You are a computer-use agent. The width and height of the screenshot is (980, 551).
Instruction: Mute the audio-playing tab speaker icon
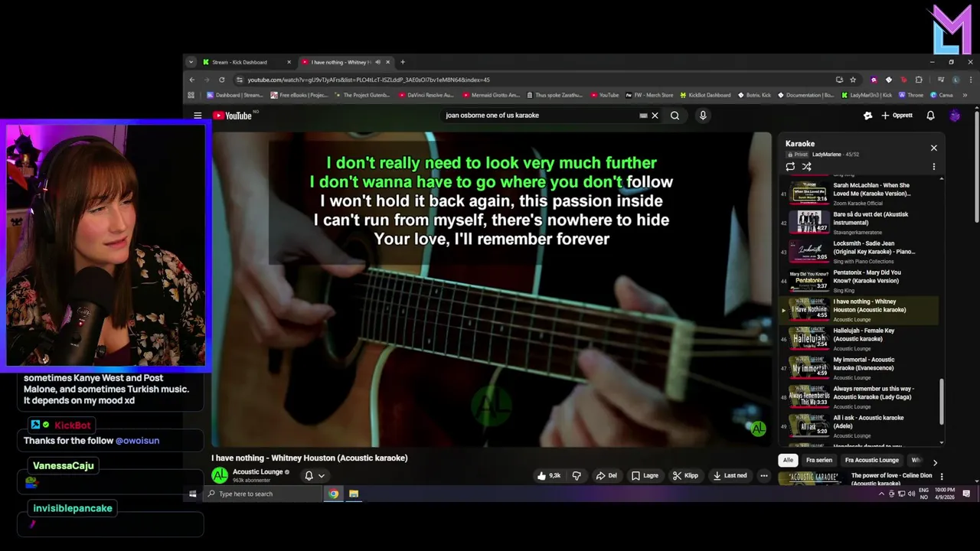click(x=377, y=62)
